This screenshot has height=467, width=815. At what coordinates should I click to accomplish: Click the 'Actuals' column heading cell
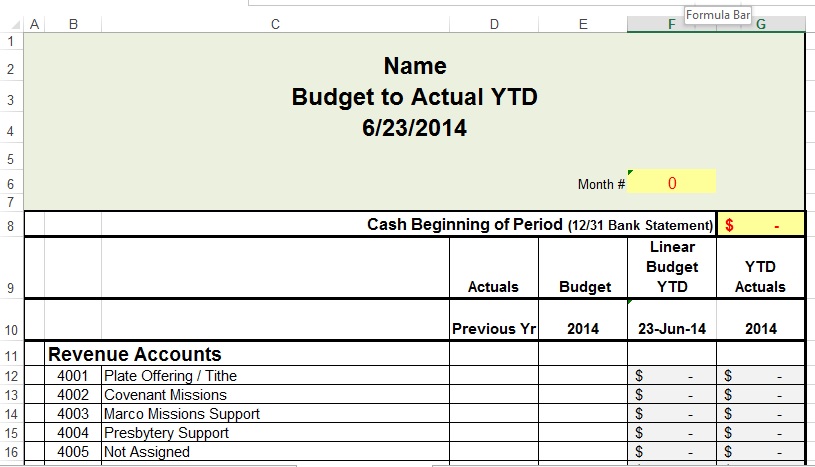[x=494, y=268]
